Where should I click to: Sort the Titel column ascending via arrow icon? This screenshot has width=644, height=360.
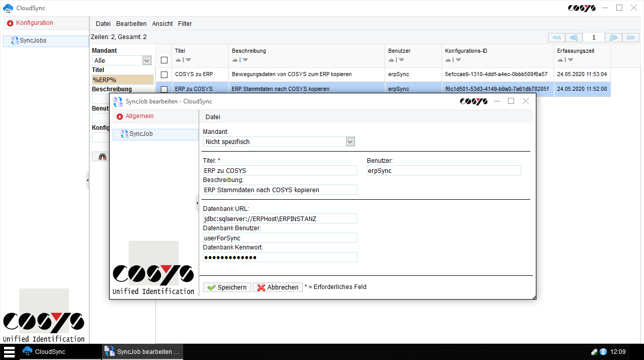178,59
